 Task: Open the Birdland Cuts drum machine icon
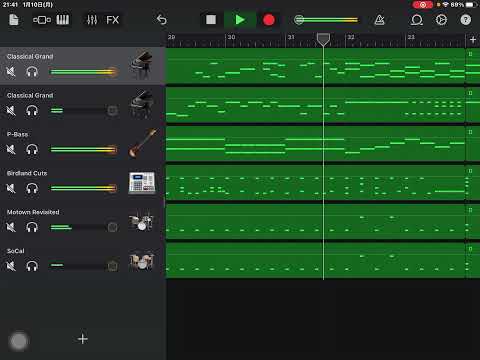(142, 183)
